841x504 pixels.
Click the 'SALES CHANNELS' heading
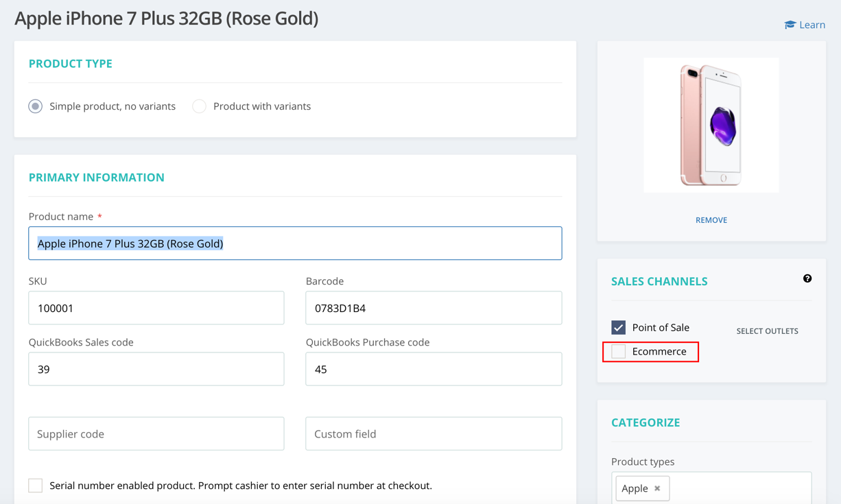pos(659,281)
